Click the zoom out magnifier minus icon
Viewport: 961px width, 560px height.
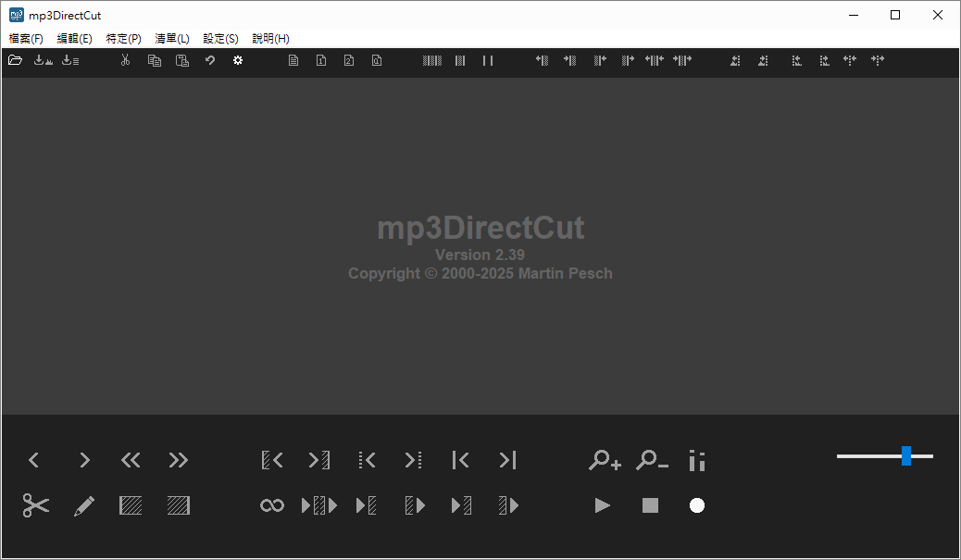pos(652,460)
